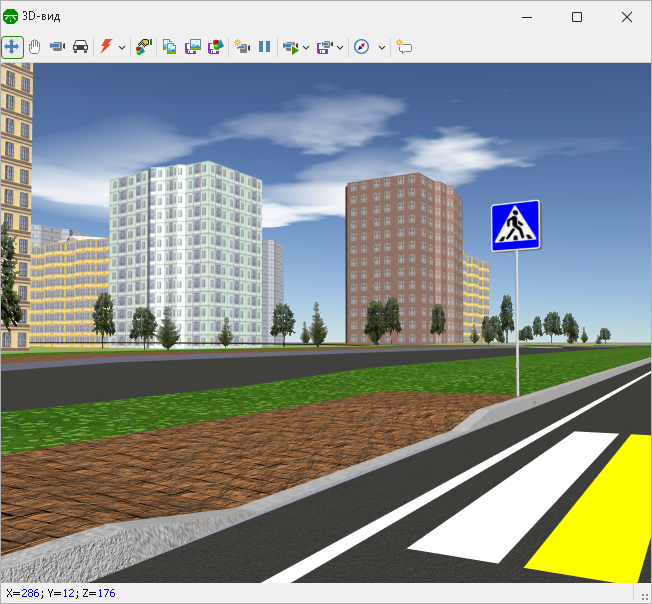Play the camera flythrough

click(291, 47)
